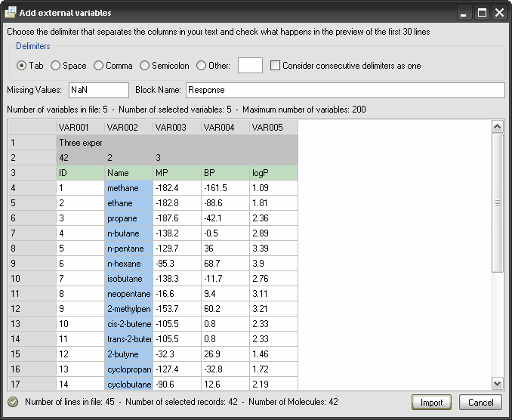Click the 'ID' header cell
Image resolution: width=512 pixels, height=420 pixels.
coord(80,173)
